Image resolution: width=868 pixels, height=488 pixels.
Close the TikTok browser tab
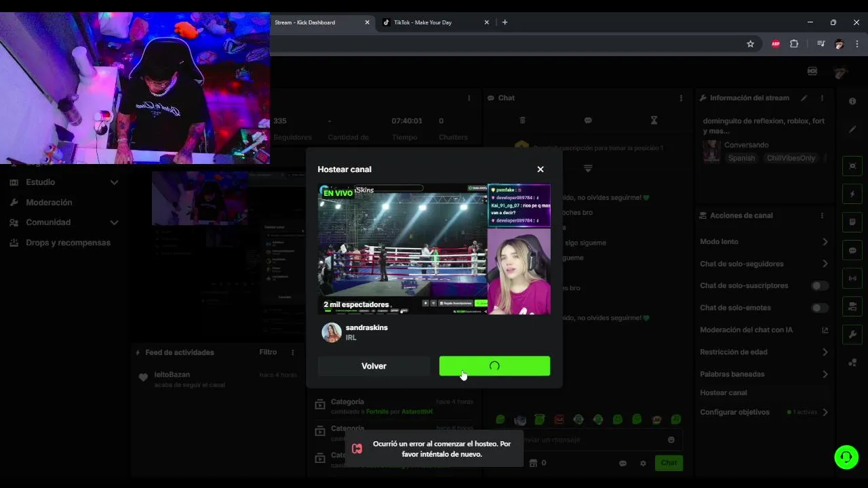coord(486,22)
